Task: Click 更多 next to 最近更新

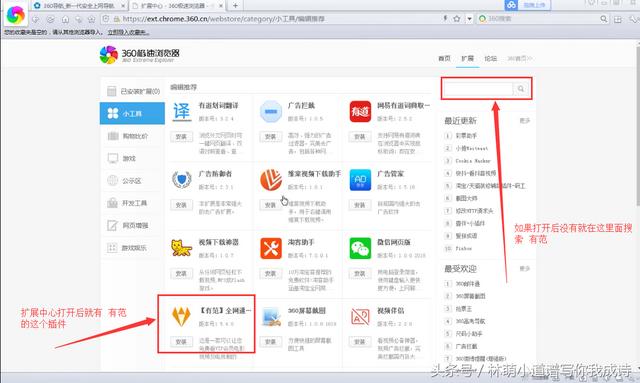Action: (x=524, y=120)
